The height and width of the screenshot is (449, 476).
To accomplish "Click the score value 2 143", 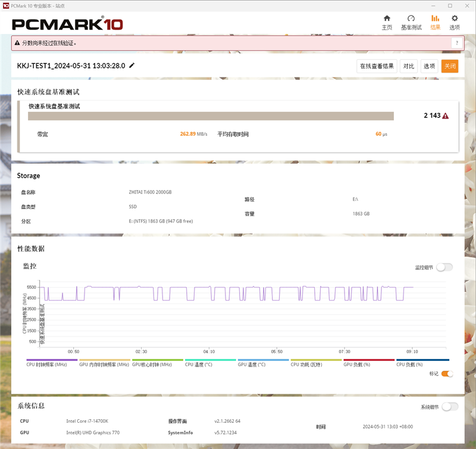I will pos(432,116).
